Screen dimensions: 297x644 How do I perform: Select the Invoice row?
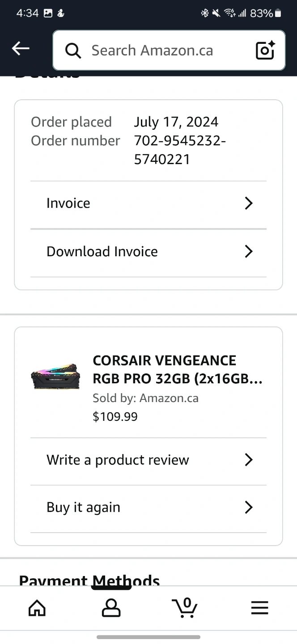pos(148,203)
